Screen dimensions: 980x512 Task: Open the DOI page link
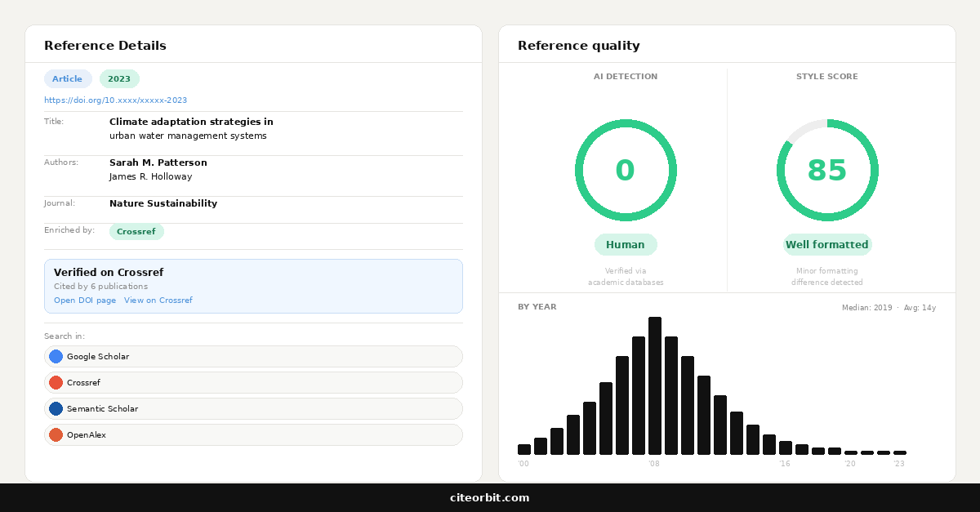[x=85, y=301]
